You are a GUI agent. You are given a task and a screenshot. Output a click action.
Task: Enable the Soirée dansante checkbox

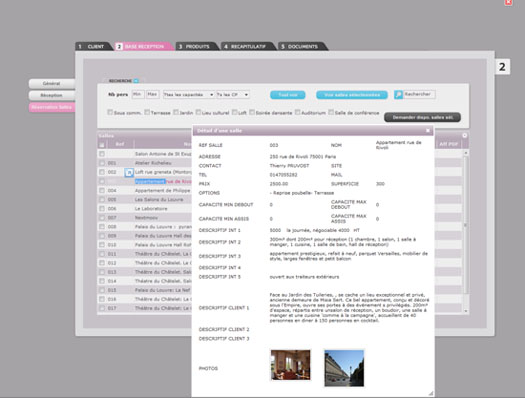252,112
